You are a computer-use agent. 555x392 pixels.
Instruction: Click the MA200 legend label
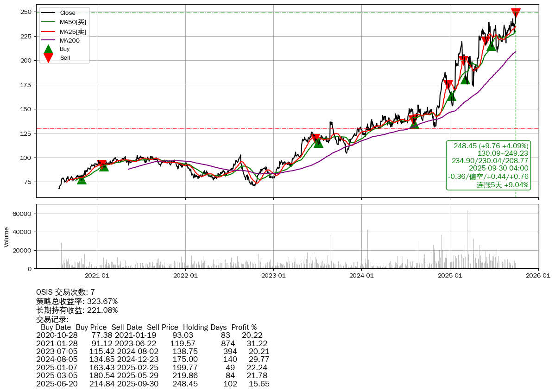69,40
